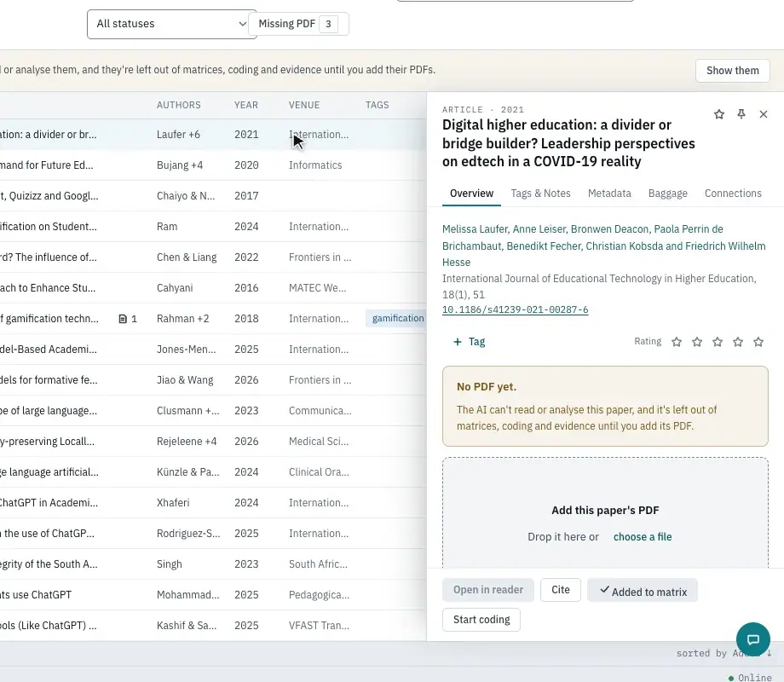Select the Xhaferi row
The height and width of the screenshot is (682, 784).
point(213,503)
